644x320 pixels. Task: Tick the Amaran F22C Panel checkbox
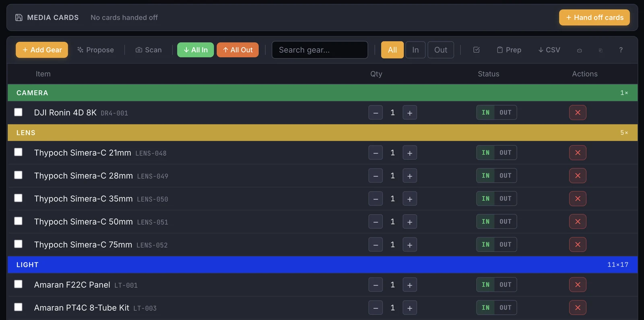(x=18, y=284)
